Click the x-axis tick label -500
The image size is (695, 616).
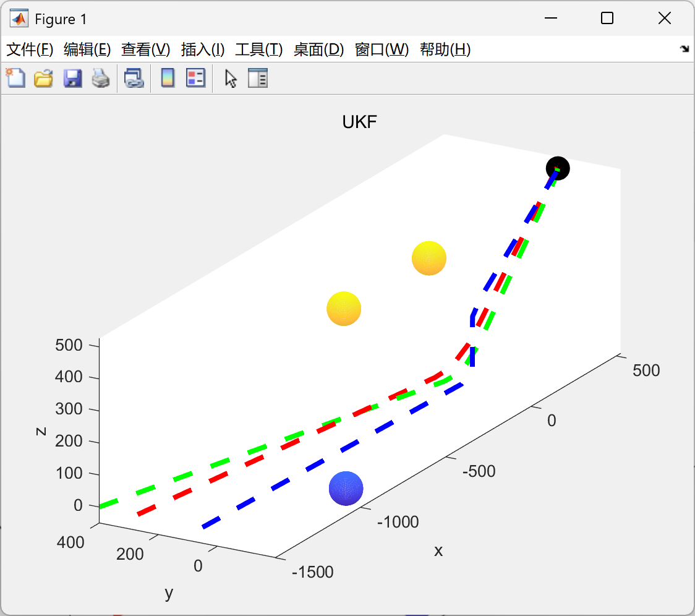pos(479,471)
